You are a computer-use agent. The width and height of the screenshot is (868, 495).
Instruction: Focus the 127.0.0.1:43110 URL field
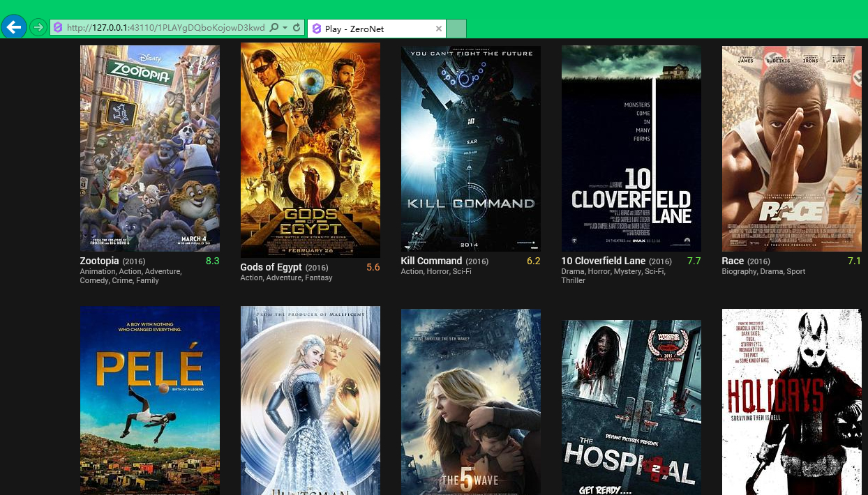pos(166,28)
